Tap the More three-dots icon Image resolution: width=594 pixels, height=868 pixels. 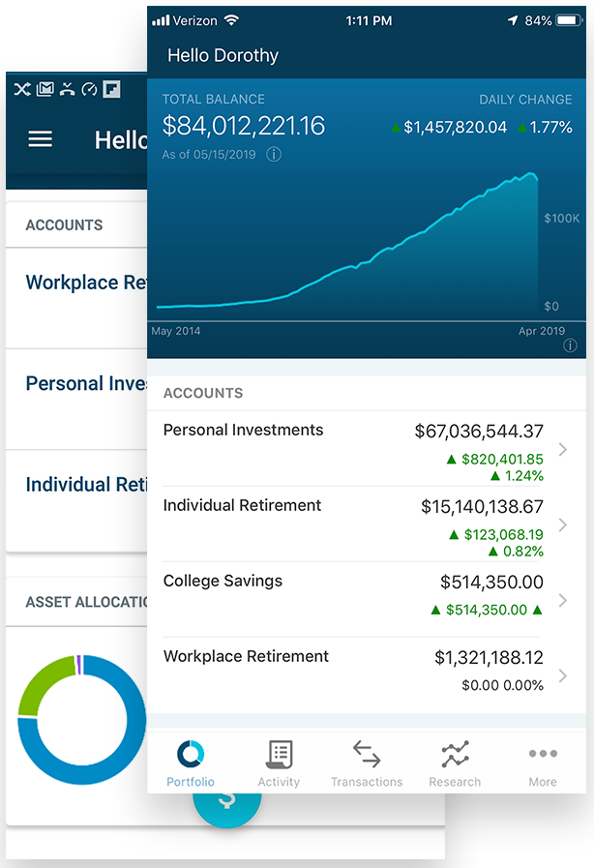543,754
